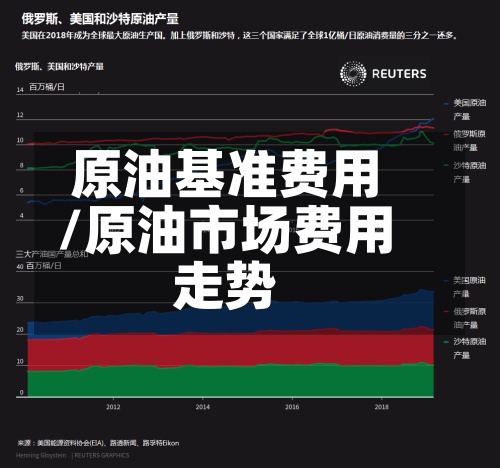Click the 0 value on the area chart axis

(x=21, y=393)
